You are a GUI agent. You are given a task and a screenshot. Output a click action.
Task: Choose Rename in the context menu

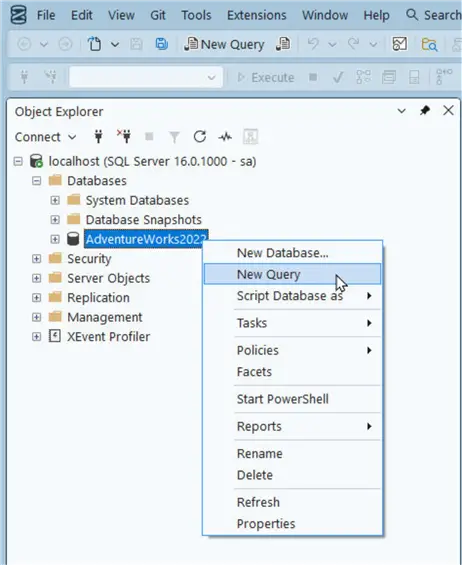(292, 454)
